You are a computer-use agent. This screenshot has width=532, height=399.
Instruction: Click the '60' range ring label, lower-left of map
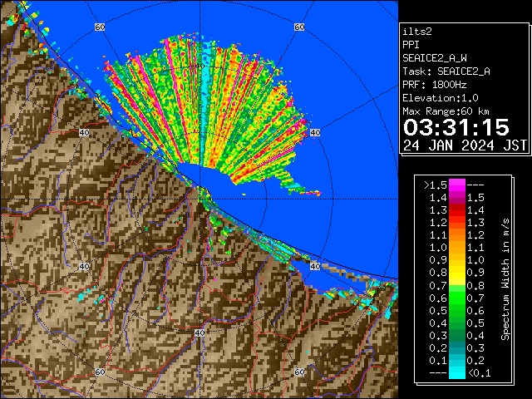point(100,372)
